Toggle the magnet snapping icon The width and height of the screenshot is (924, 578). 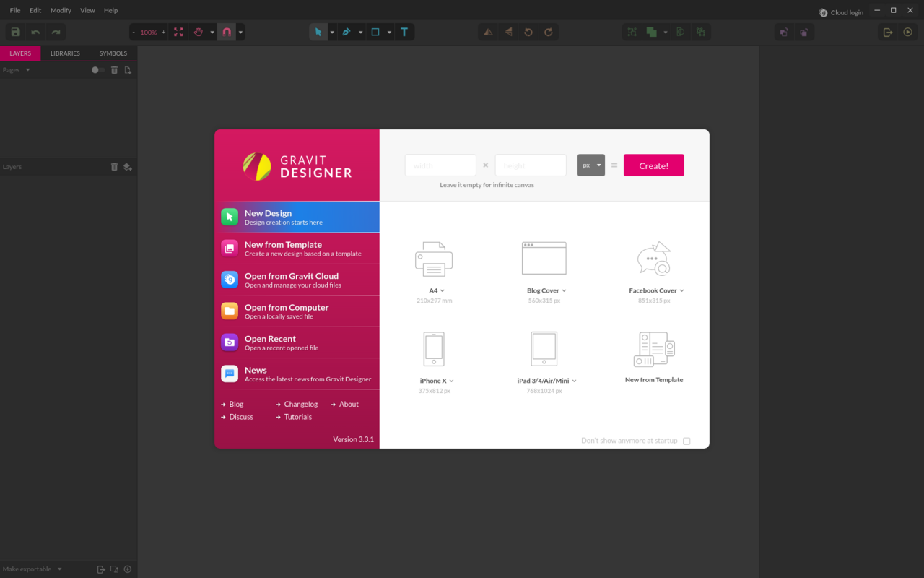(x=227, y=33)
